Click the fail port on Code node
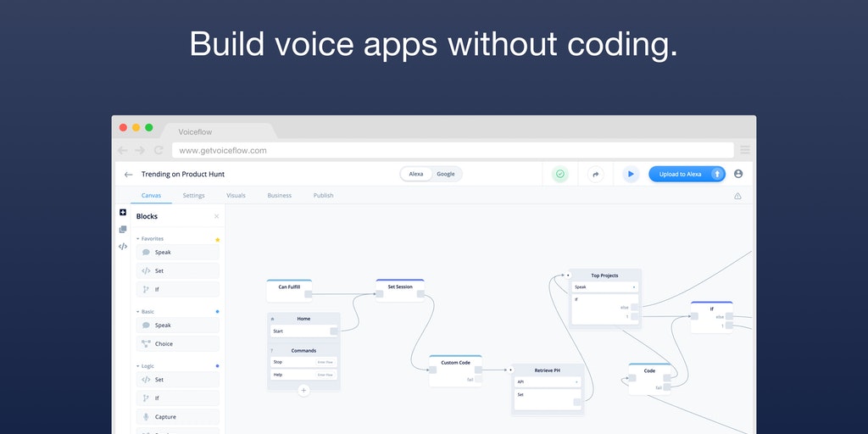Image resolution: width=868 pixels, height=434 pixels. coord(667,387)
